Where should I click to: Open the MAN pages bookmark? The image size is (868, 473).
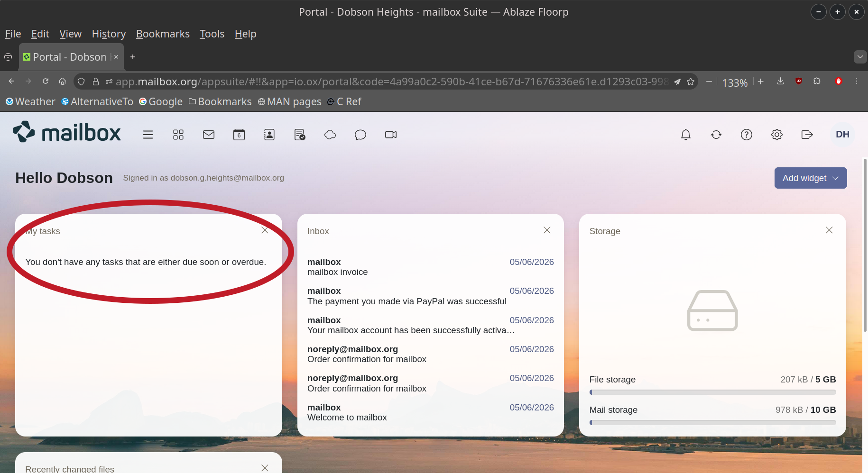coord(289,101)
